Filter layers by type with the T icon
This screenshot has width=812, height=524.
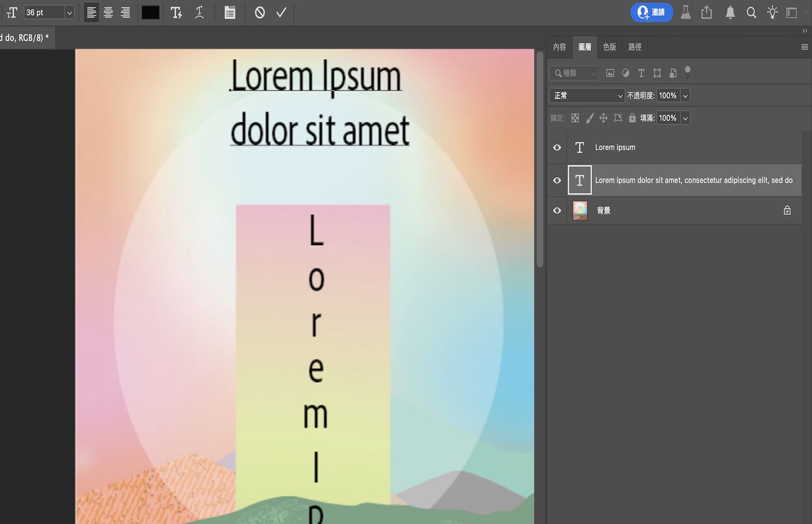[x=641, y=72]
